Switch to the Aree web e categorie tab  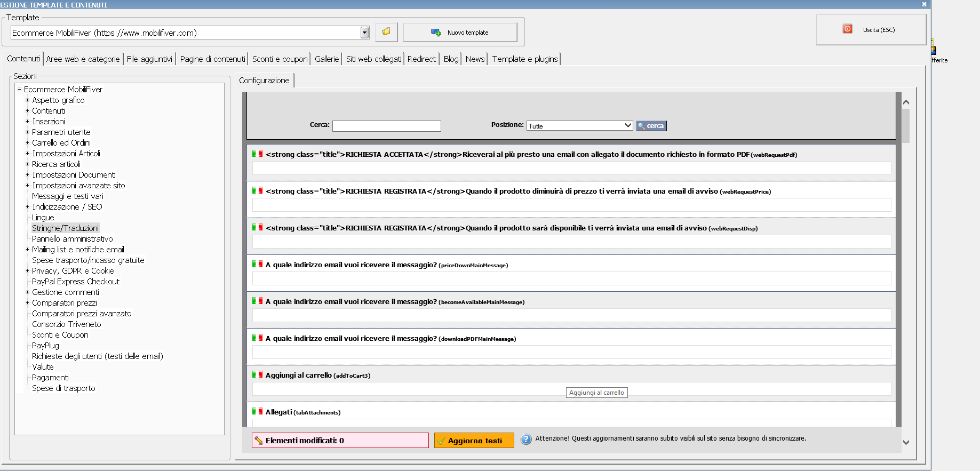[83, 59]
